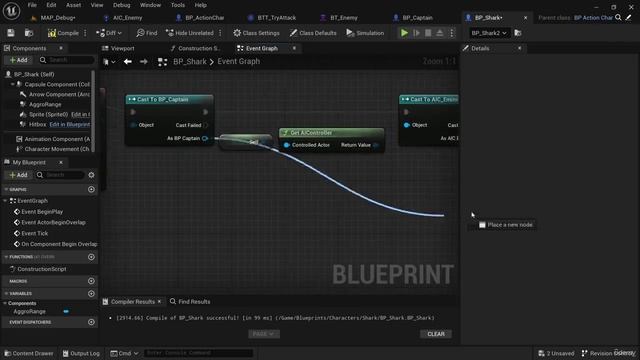
Task: Open the Content Drawer
Action: [x=29, y=353]
